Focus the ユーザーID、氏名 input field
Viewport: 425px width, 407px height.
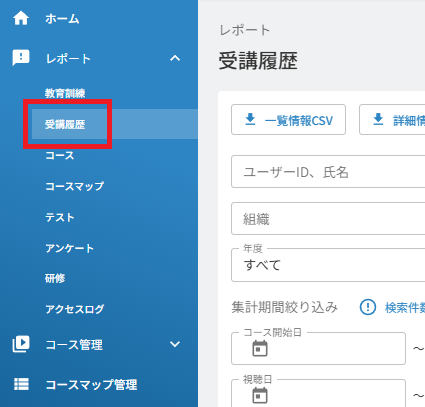coord(328,172)
